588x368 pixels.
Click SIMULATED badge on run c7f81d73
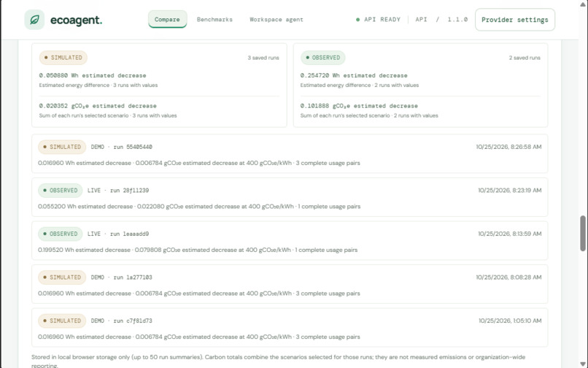(x=62, y=321)
